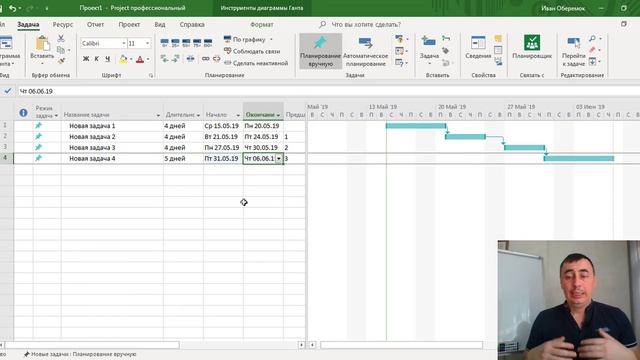Click the indicators info column header icon
Image resolution: width=640 pixels, height=360 pixels.
(23, 113)
